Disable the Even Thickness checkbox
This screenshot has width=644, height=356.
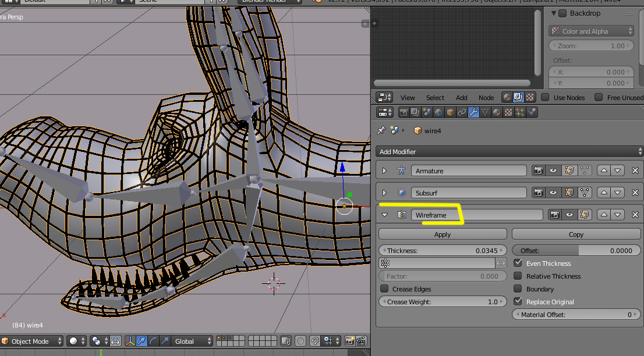(x=518, y=264)
